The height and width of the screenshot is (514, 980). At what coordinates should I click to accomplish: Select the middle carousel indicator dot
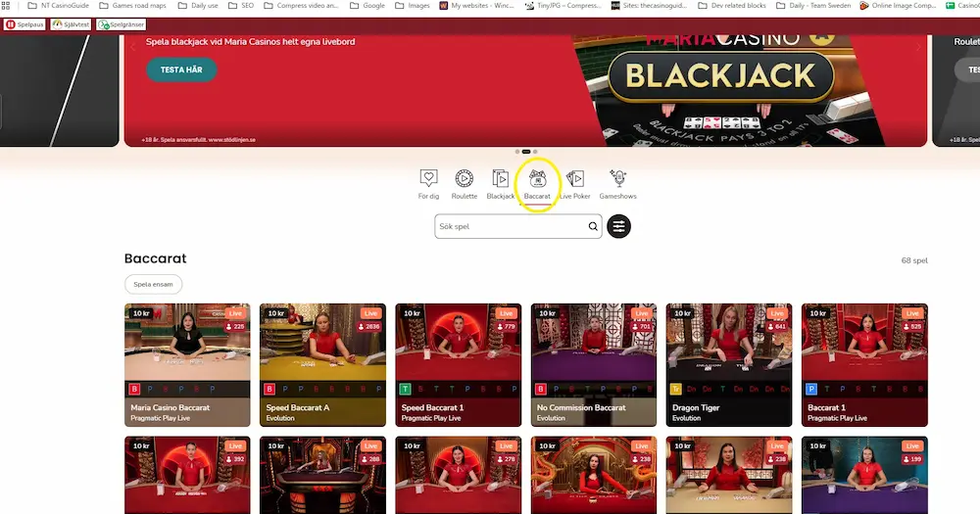526,152
